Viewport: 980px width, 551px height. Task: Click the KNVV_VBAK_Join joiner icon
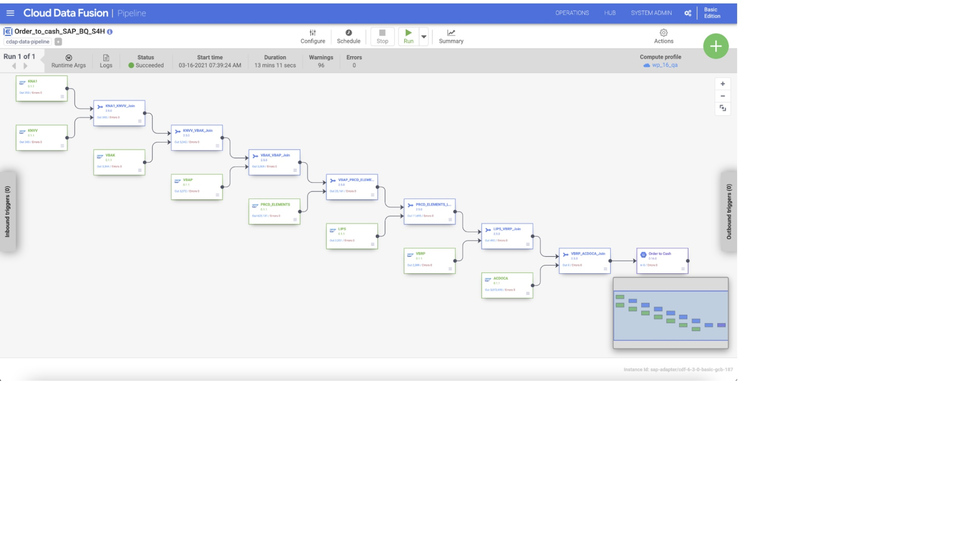(178, 132)
